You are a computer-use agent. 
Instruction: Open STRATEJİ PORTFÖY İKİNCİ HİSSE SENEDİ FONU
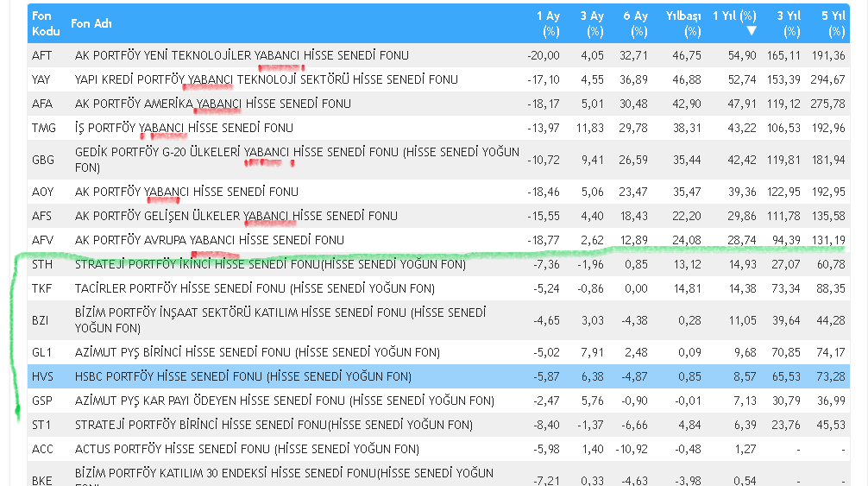click(270, 265)
